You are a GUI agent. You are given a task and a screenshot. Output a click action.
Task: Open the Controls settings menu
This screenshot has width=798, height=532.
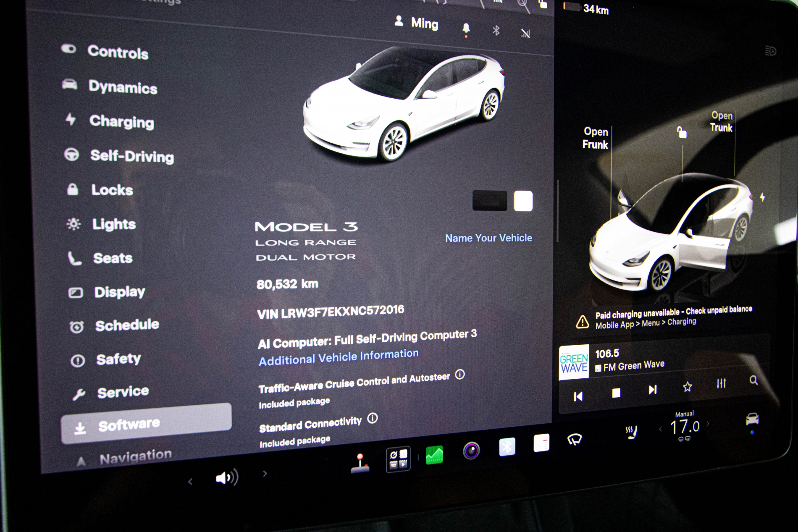coord(105,51)
